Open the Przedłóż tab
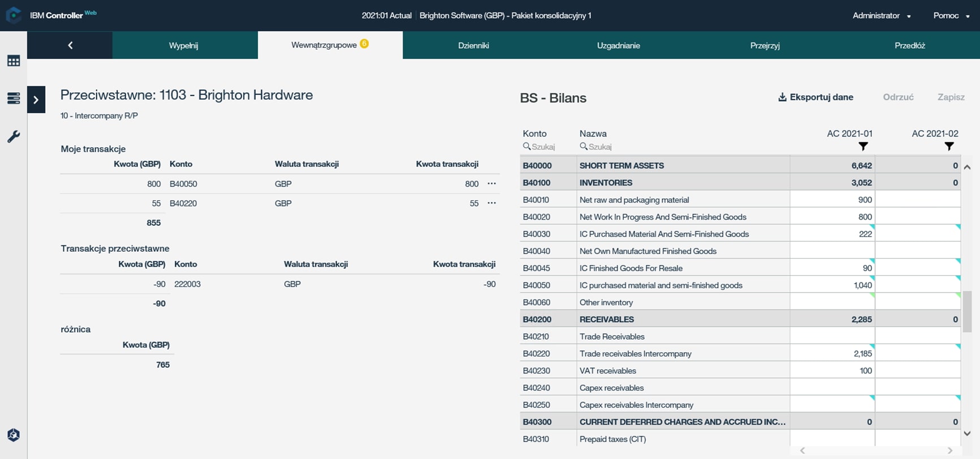Screen dimensions: 980x459 point(909,45)
